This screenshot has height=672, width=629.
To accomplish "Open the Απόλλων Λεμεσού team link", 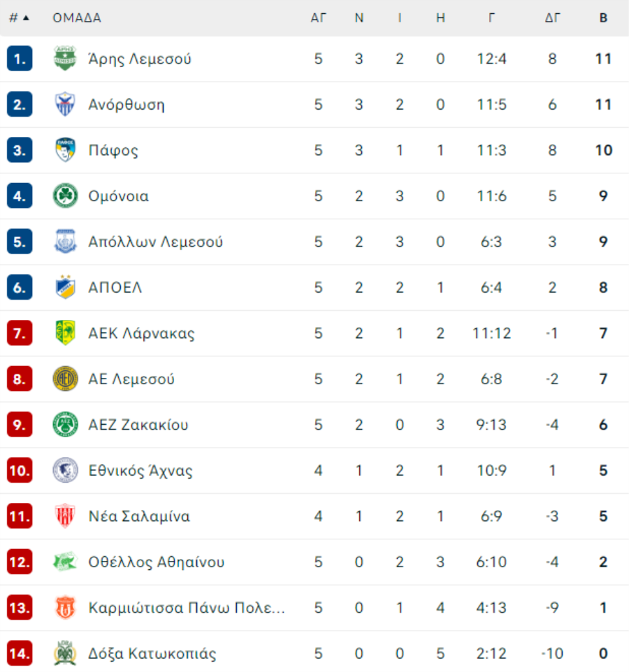I will click(156, 242).
